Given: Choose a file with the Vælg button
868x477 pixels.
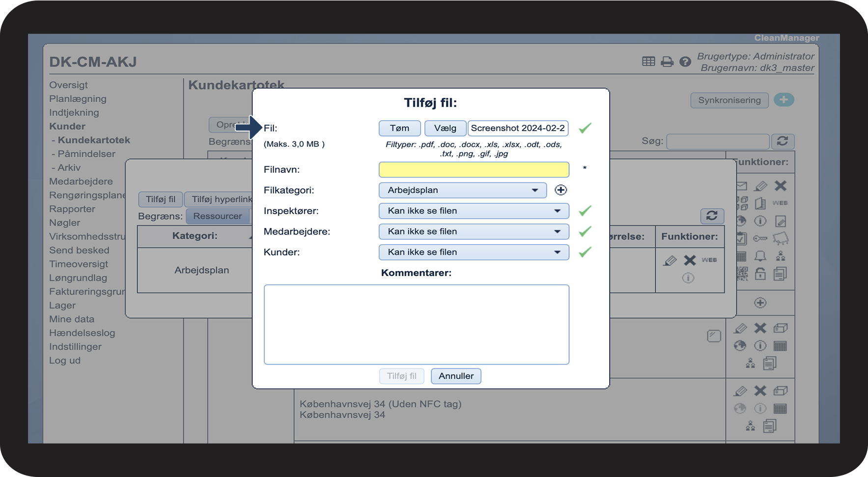Looking at the screenshot, I should 445,128.
